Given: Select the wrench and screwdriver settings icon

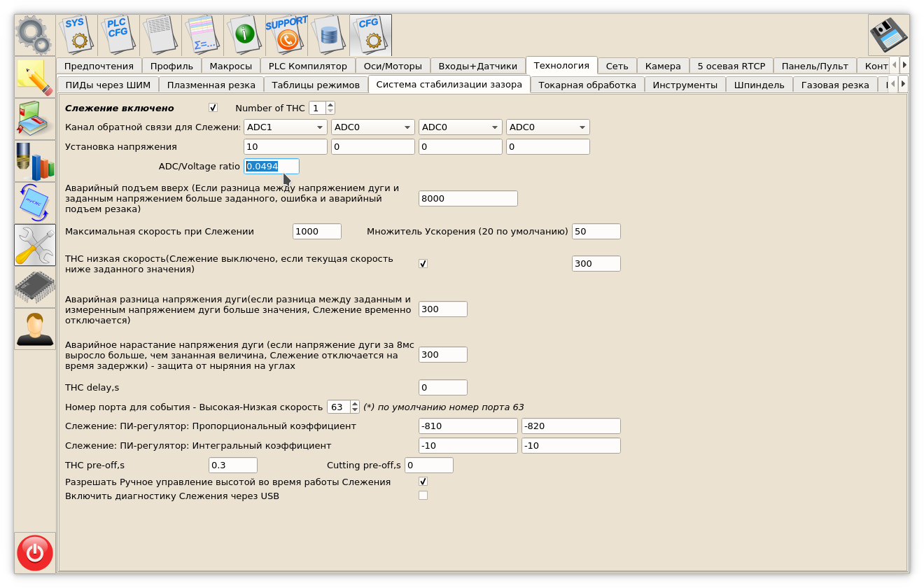Looking at the screenshot, I should coord(35,245).
